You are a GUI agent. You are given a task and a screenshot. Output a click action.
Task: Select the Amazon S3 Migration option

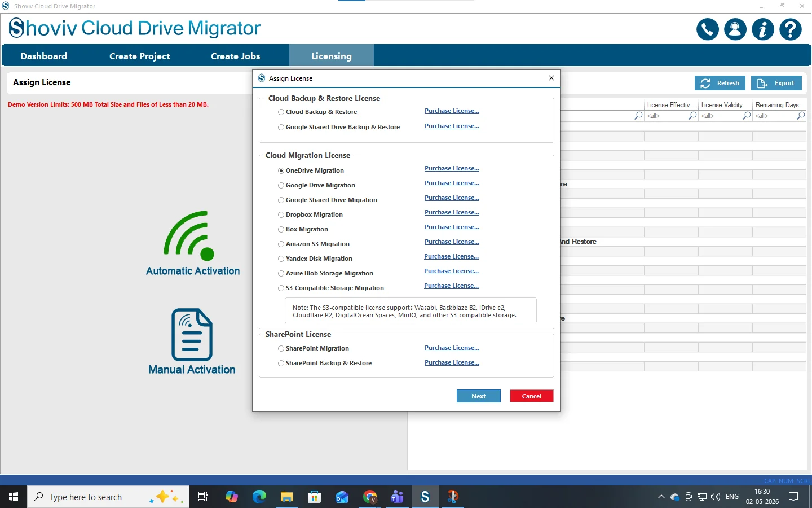281,244
